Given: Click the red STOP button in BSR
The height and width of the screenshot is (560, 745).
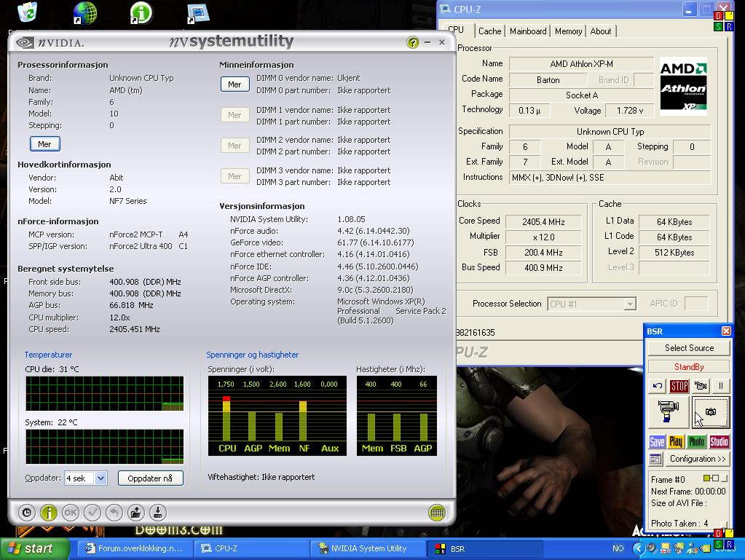Looking at the screenshot, I should pos(679,386).
